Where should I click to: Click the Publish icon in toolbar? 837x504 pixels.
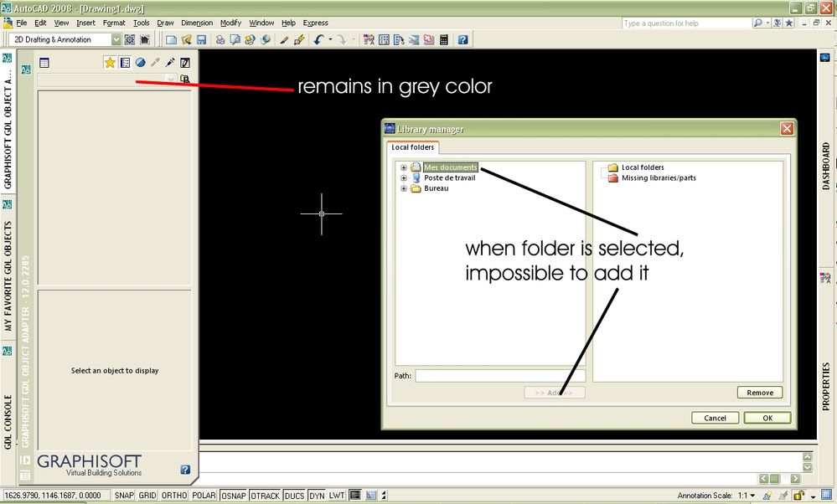[x=250, y=39]
